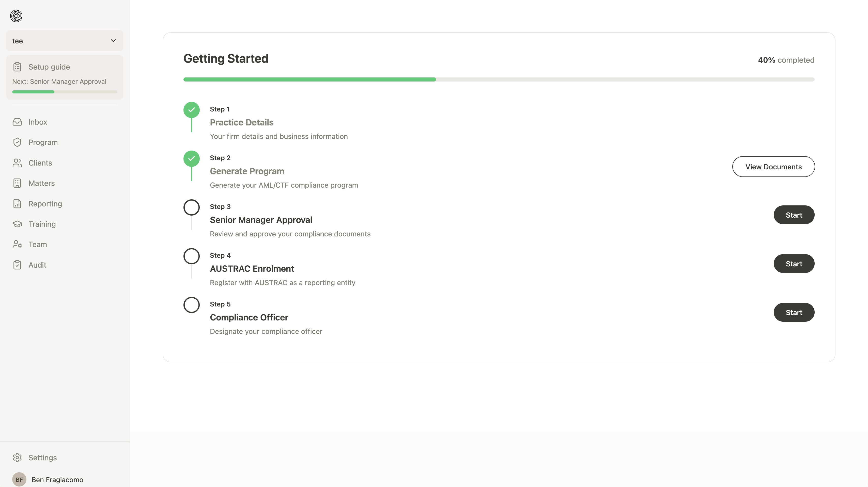Click the app logo at the top left
The height and width of the screenshot is (487, 868).
tap(15, 16)
